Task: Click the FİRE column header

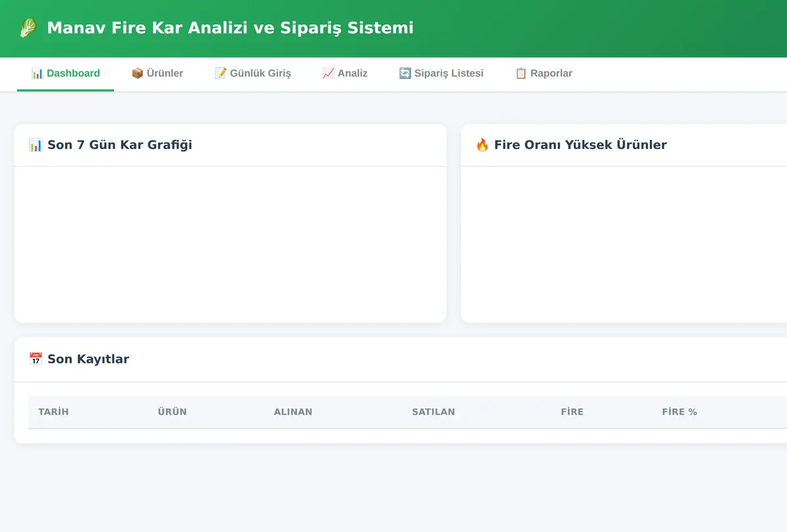Action: [572, 412]
